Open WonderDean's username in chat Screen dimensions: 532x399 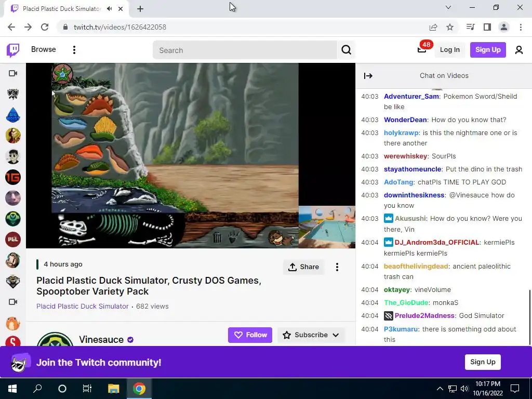pos(405,120)
